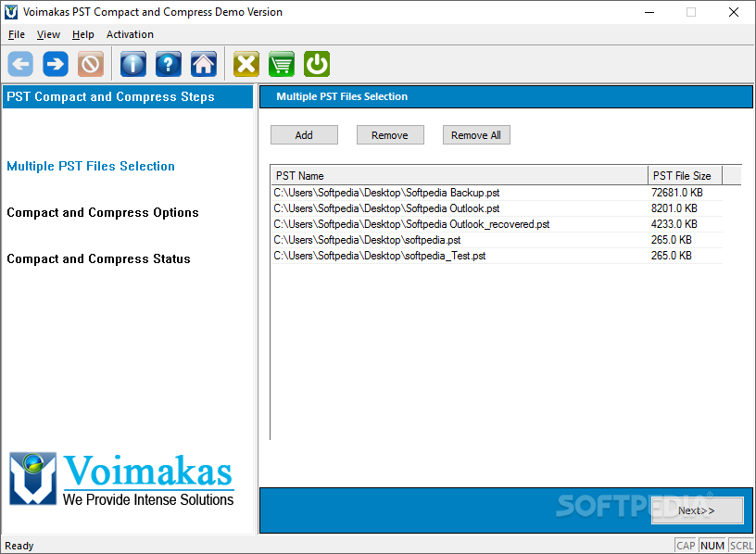Open the Help question mark icon
The image size is (756, 554).
[x=169, y=64]
